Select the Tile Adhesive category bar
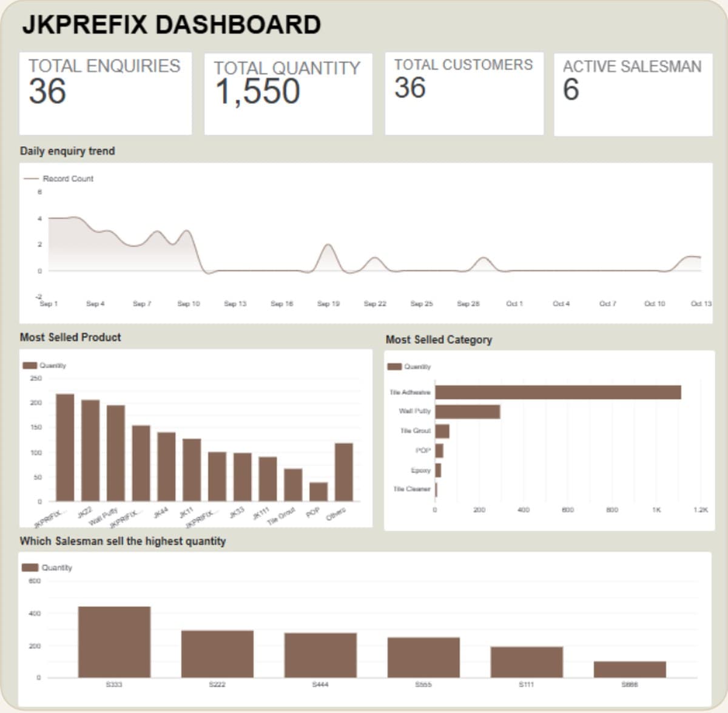Viewport: 728px width, 713px height. pos(558,392)
